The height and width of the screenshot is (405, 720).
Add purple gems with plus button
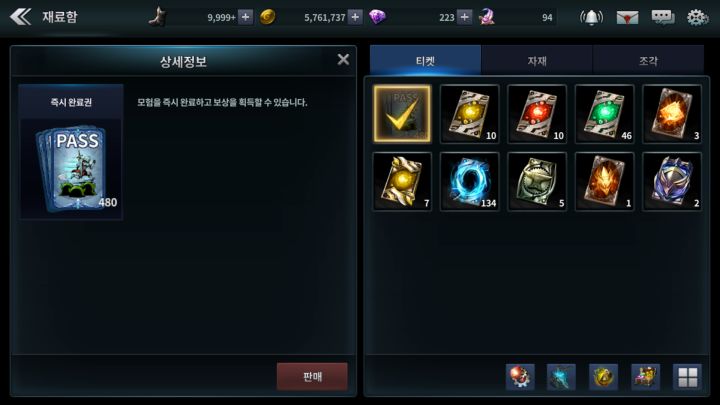click(x=465, y=17)
